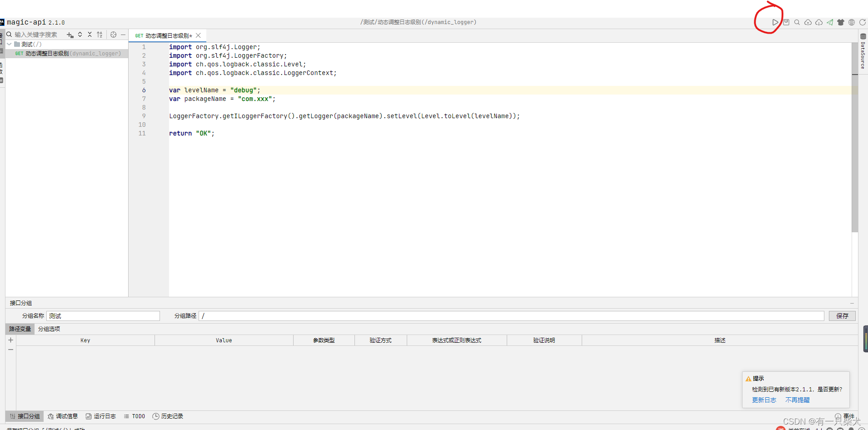Open the 调试信息 bottom tab
The width and height of the screenshot is (868, 430).
coord(63,416)
